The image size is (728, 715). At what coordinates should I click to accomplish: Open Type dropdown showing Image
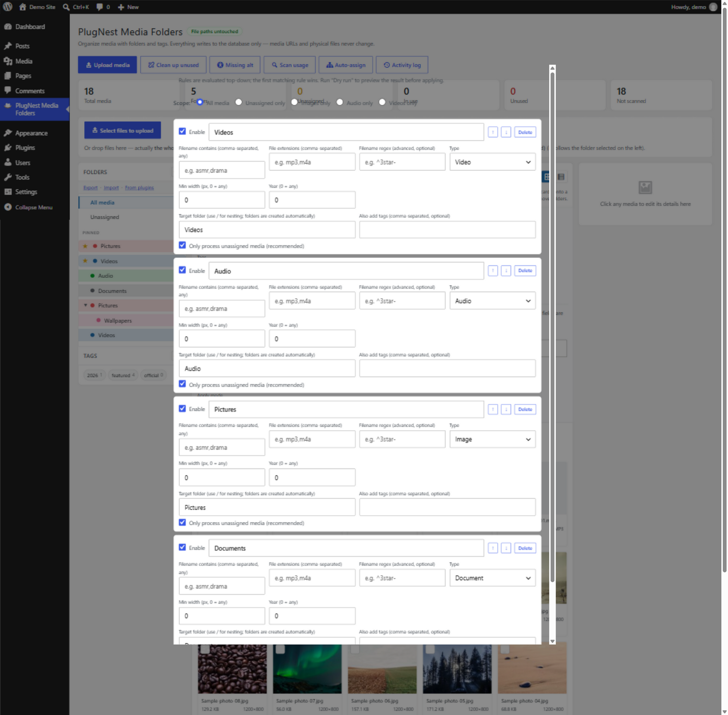coord(492,439)
